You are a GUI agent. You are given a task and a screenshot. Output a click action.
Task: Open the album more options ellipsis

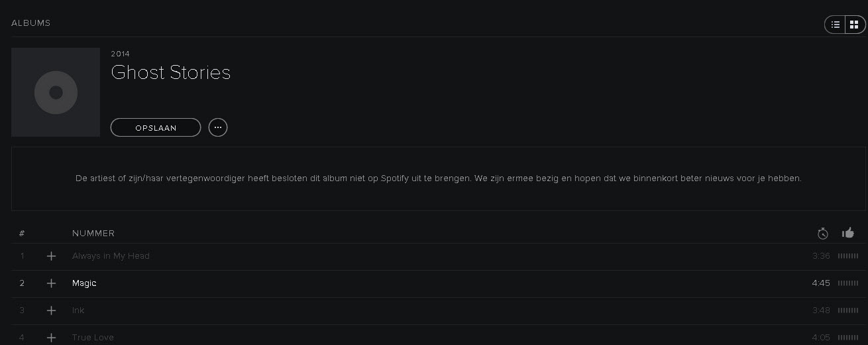218,127
